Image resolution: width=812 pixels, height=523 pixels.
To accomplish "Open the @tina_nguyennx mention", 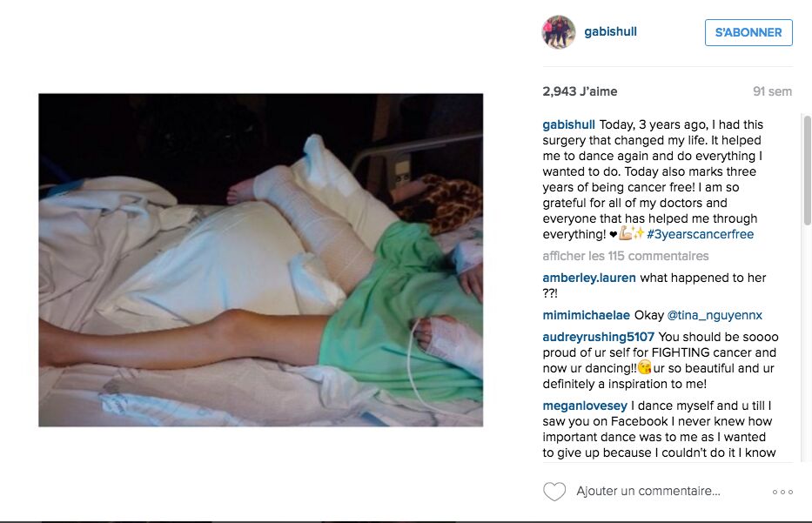I will click(715, 315).
